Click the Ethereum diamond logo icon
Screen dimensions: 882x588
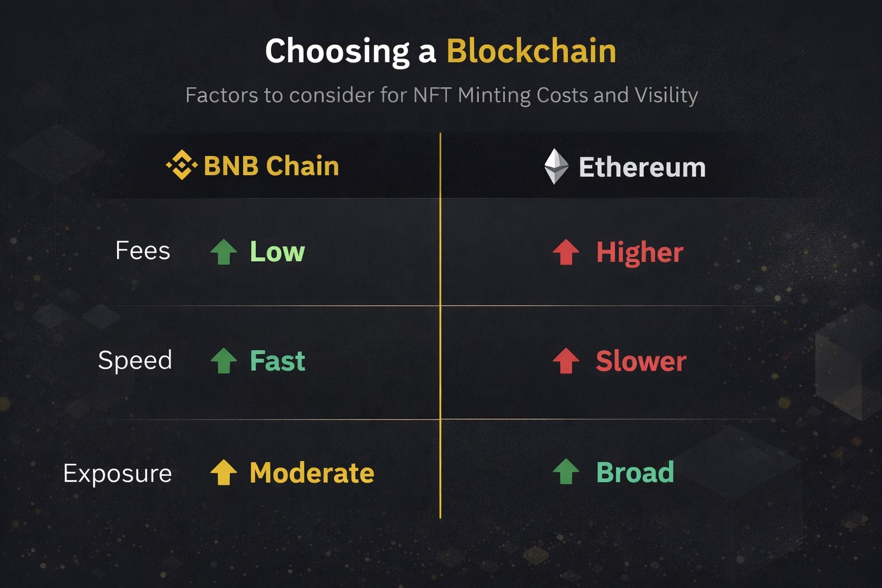pos(556,167)
